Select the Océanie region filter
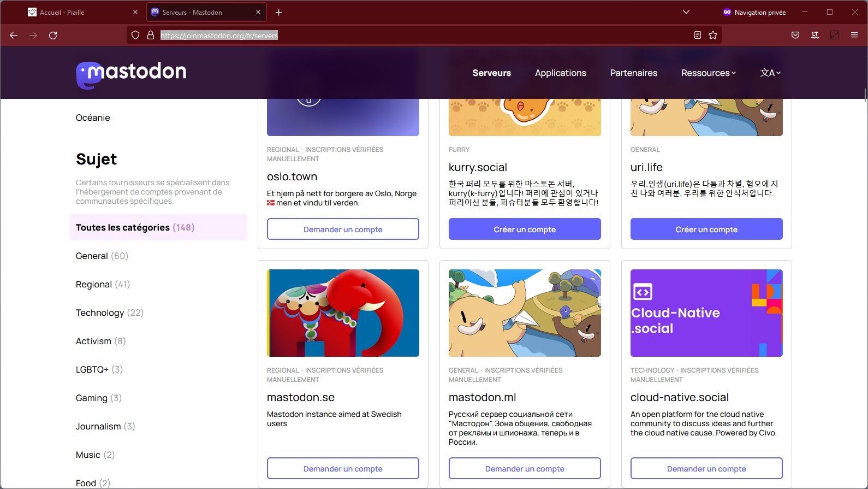Screen dimensions: 868x489 coord(93,117)
